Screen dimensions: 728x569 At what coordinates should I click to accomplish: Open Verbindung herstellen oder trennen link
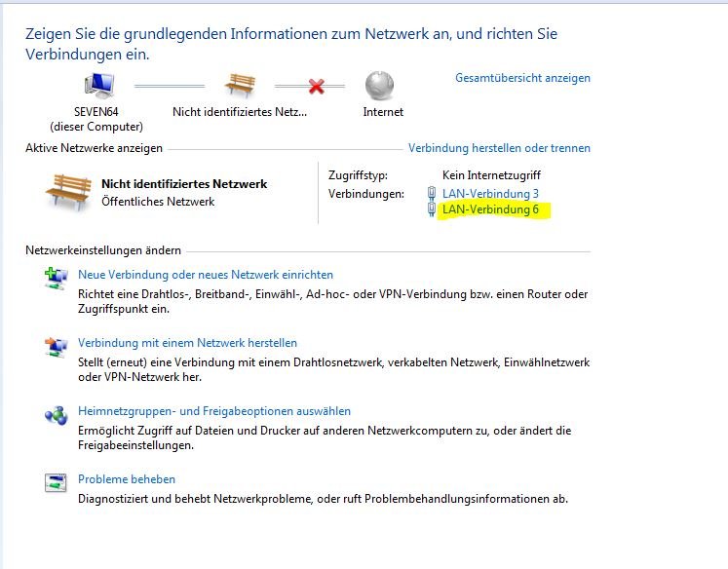[499, 148]
